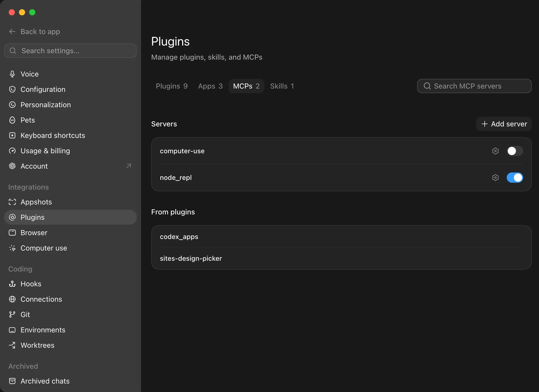Click the Appshots icon
The height and width of the screenshot is (392, 539).
(x=12, y=202)
